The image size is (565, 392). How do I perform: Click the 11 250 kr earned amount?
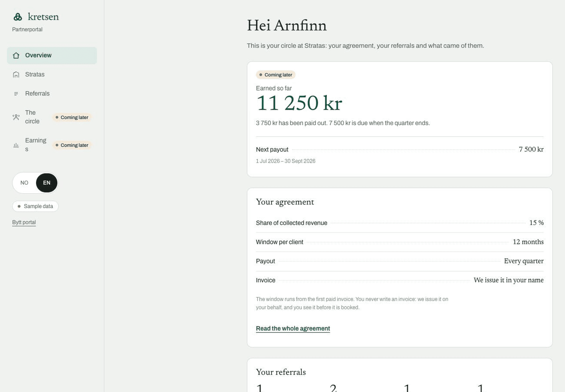click(x=299, y=103)
